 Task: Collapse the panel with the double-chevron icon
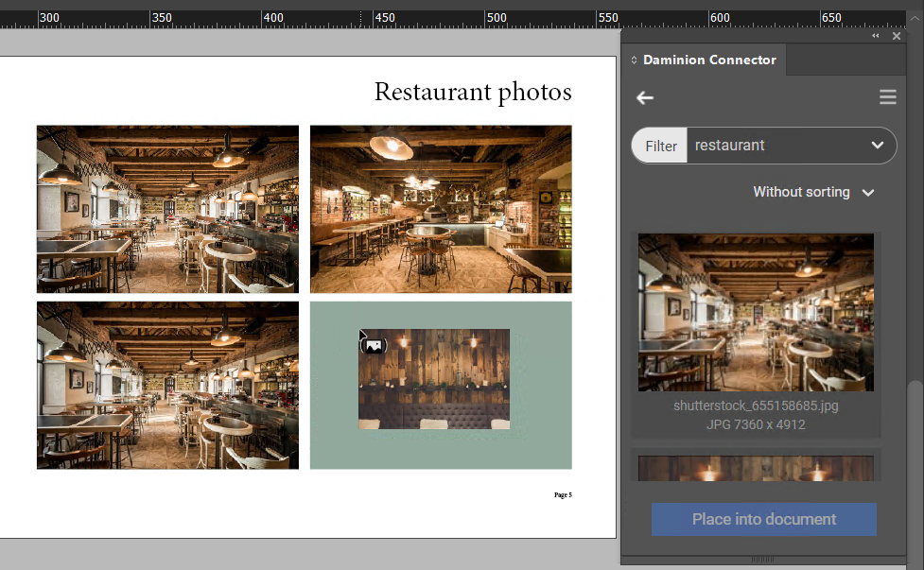875,35
